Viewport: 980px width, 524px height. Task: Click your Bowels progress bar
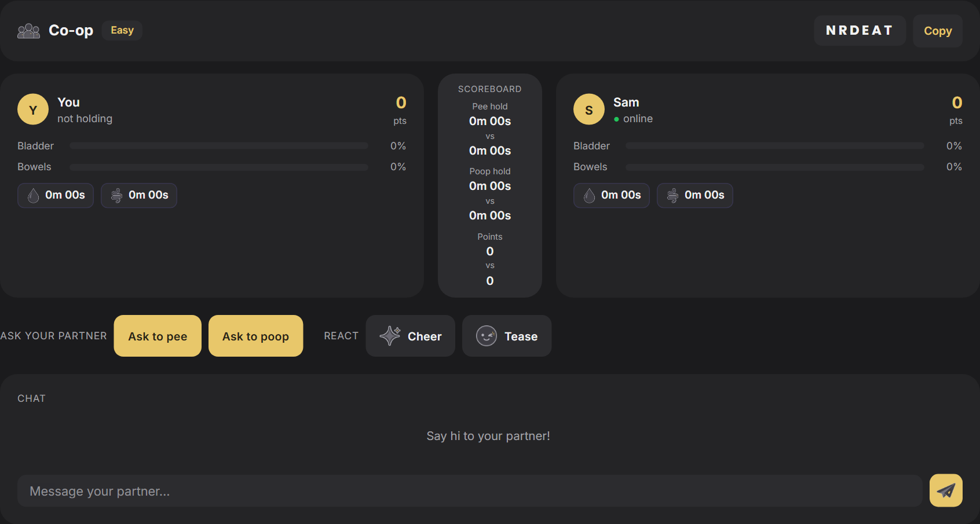[x=219, y=167]
